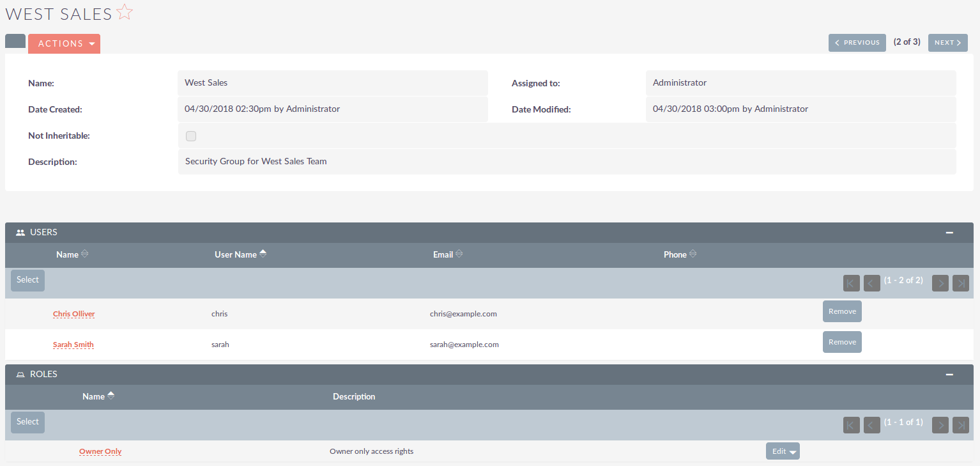Click the previous-page arrow in Roles pagination
The image size is (980, 466).
(871, 424)
